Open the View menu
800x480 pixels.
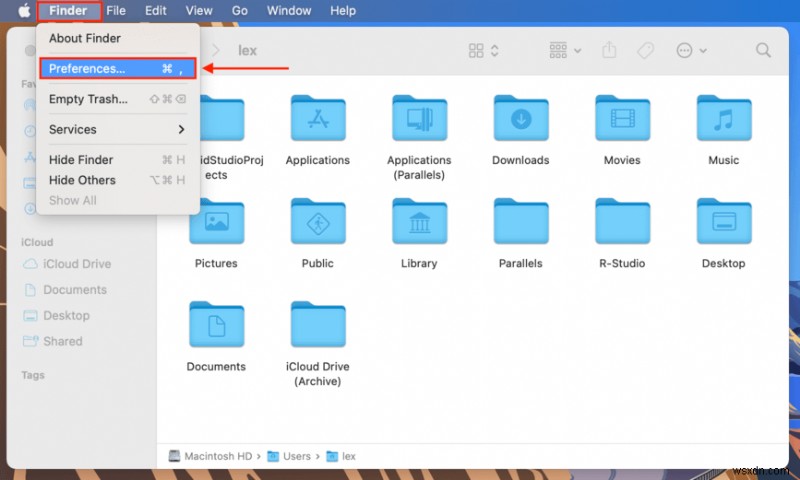[x=199, y=11]
